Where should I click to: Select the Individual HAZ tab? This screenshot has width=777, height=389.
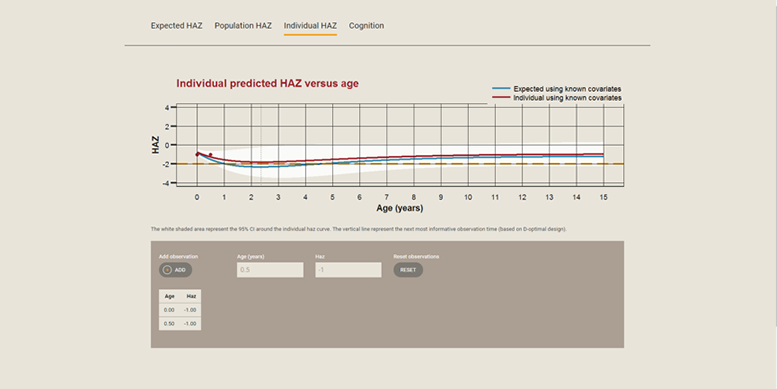[310, 26]
